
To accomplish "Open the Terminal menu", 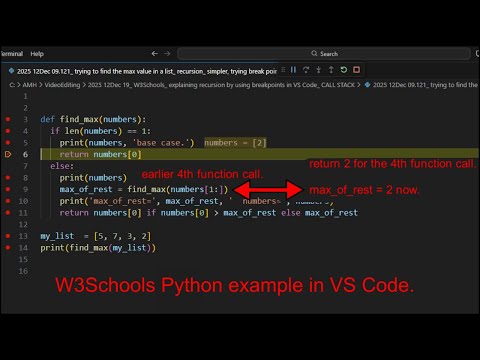I will 12,53.
